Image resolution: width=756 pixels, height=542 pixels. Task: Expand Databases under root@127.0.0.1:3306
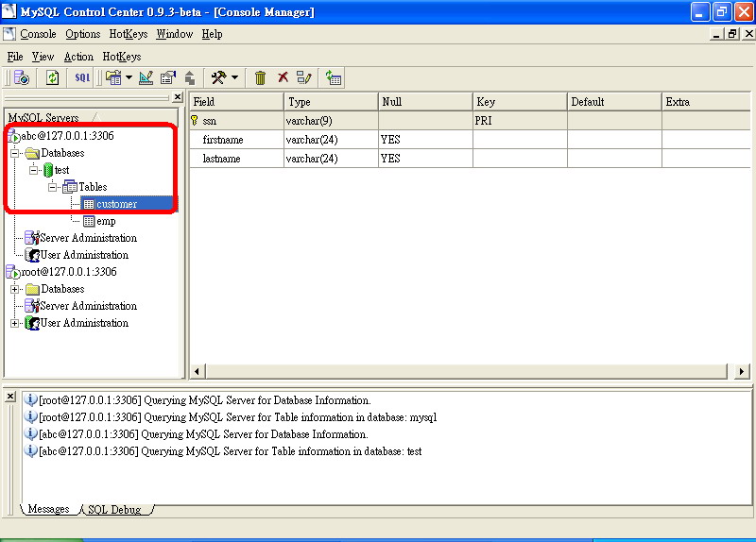tap(15, 289)
